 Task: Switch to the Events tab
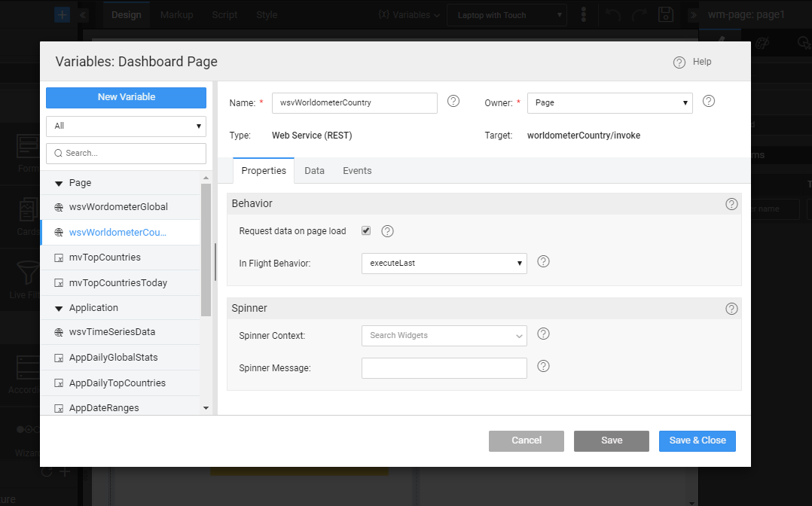357,171
